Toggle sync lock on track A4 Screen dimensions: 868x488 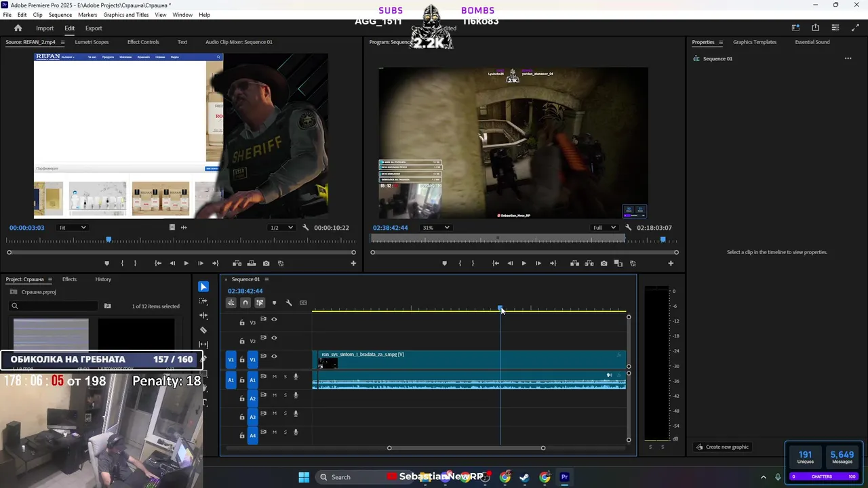pos(264,432)
